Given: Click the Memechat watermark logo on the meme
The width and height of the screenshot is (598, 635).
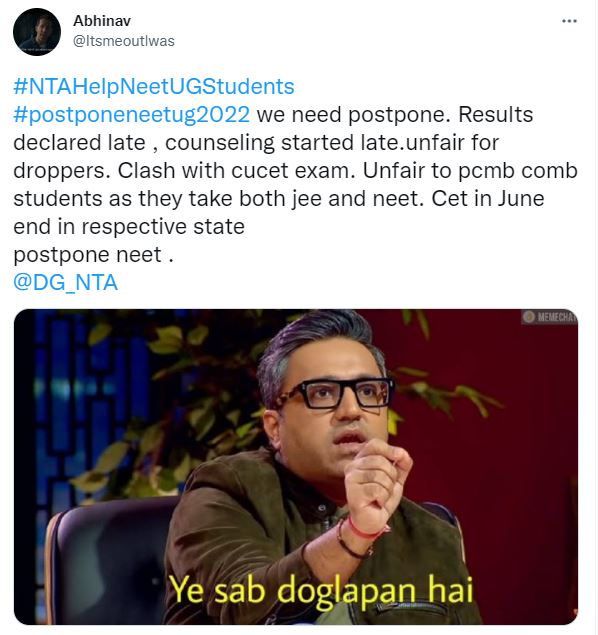Looking at the screenshot, I should tap(549, 317).
